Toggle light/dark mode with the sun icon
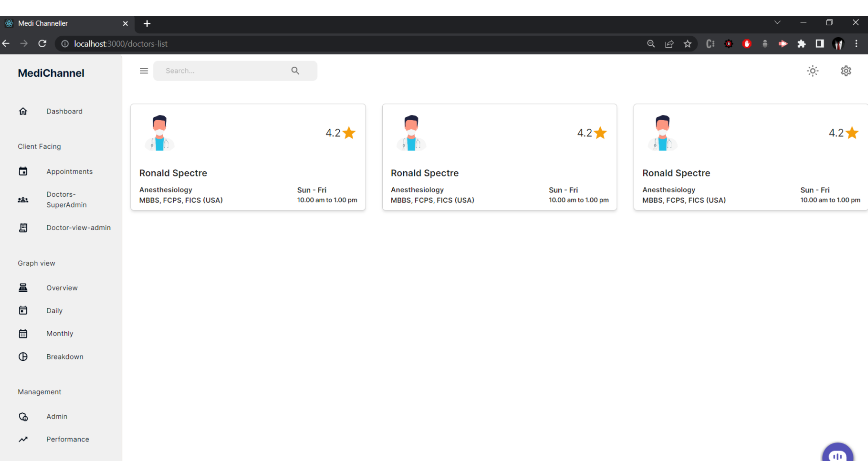 click(812, 71)
